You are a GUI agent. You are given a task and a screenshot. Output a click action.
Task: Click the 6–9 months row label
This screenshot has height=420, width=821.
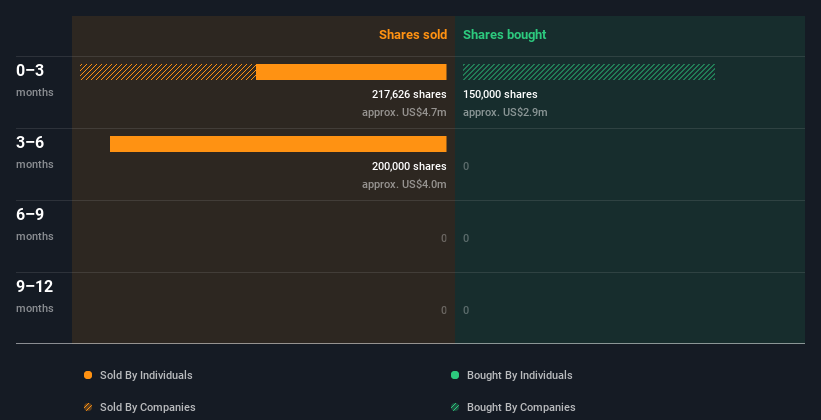click(35, 224)
